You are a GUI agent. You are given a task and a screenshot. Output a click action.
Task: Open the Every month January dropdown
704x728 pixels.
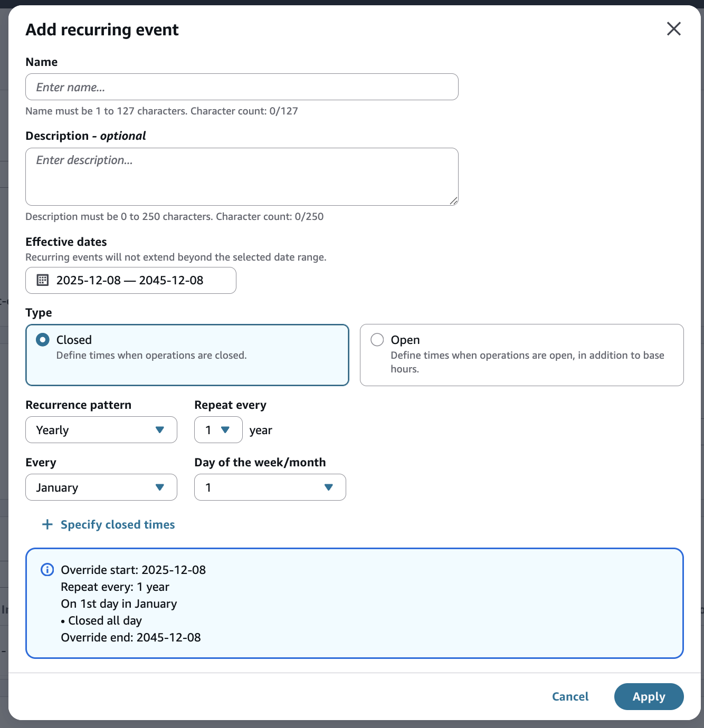pyautogui.click(x=101, y=487)
